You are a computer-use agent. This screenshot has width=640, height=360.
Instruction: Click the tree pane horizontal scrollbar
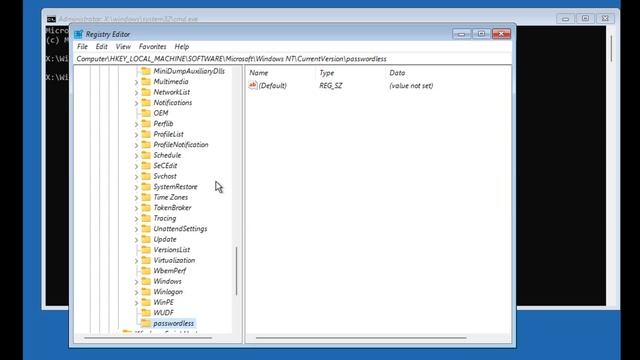148,338
